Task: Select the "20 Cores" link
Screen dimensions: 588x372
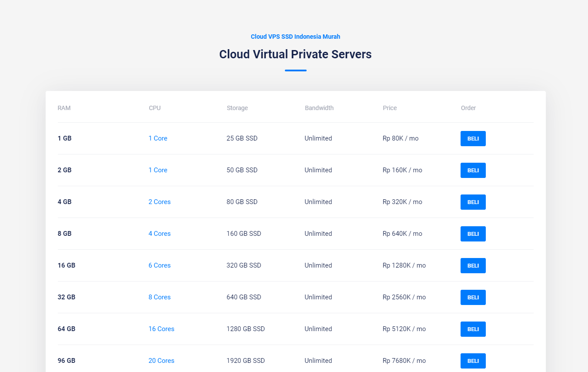Action: (161, 361)
